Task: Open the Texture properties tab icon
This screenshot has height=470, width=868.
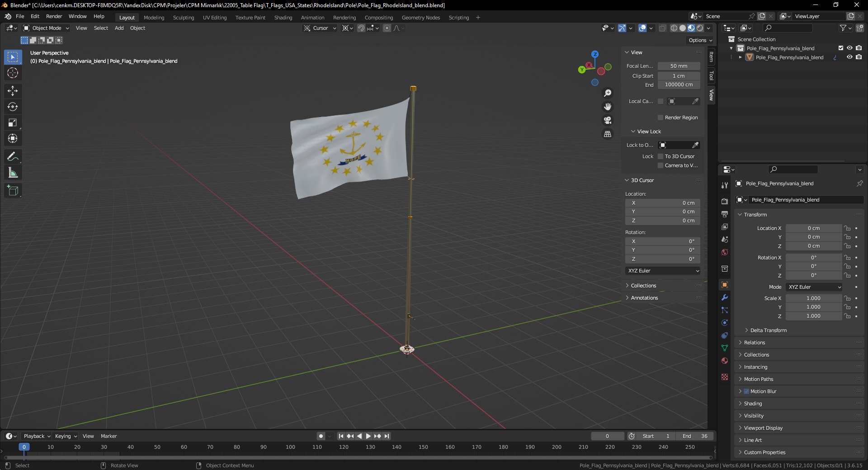Action: (x=725, y=377)
